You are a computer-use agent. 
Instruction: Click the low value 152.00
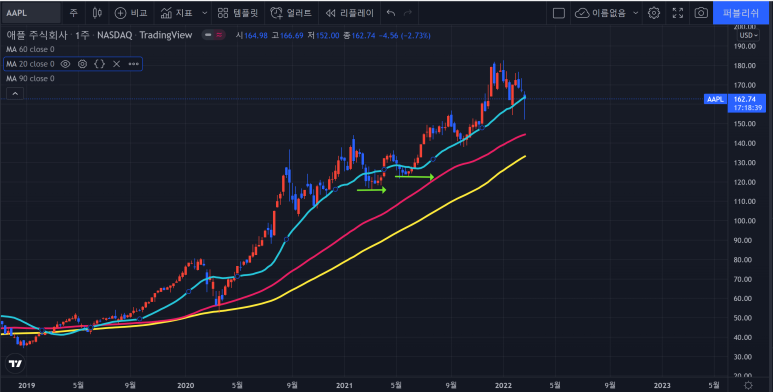point(327,36)
